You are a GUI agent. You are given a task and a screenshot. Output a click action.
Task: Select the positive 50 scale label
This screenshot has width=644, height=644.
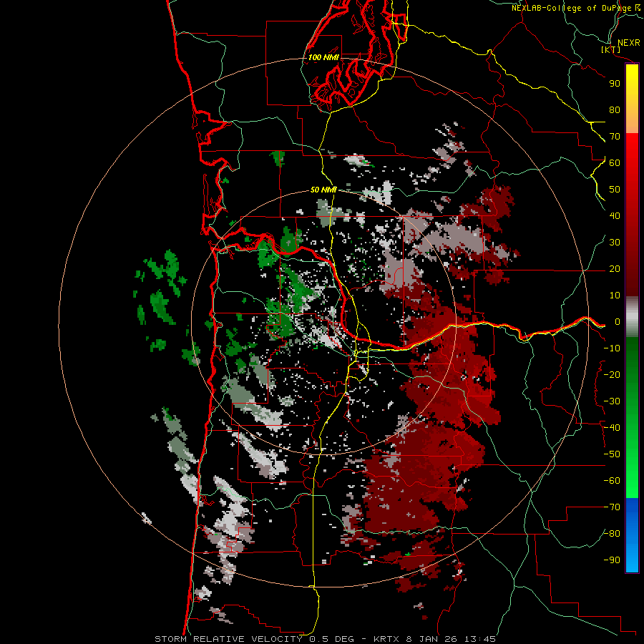coord(615,190)
